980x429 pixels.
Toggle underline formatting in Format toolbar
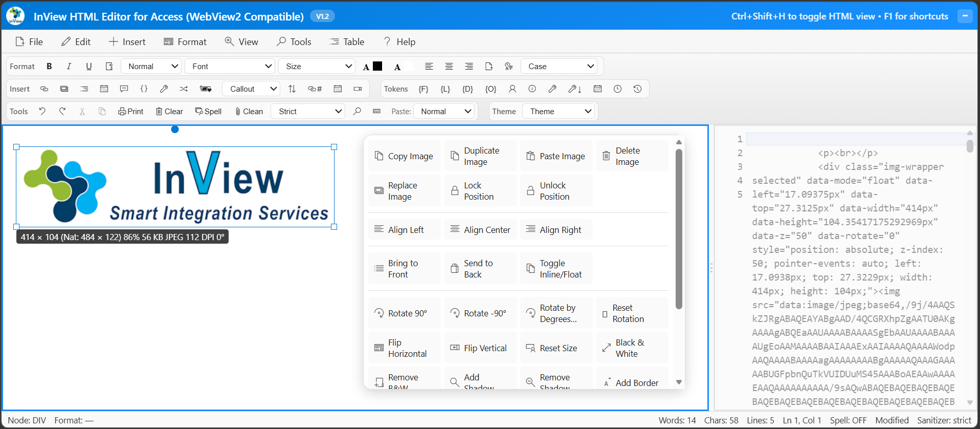(89, 66)
